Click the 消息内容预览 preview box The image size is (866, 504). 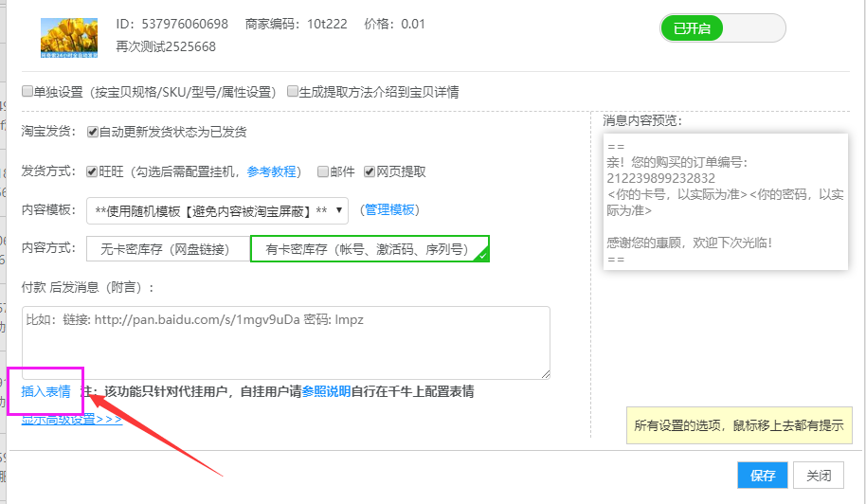pos(725,201)
